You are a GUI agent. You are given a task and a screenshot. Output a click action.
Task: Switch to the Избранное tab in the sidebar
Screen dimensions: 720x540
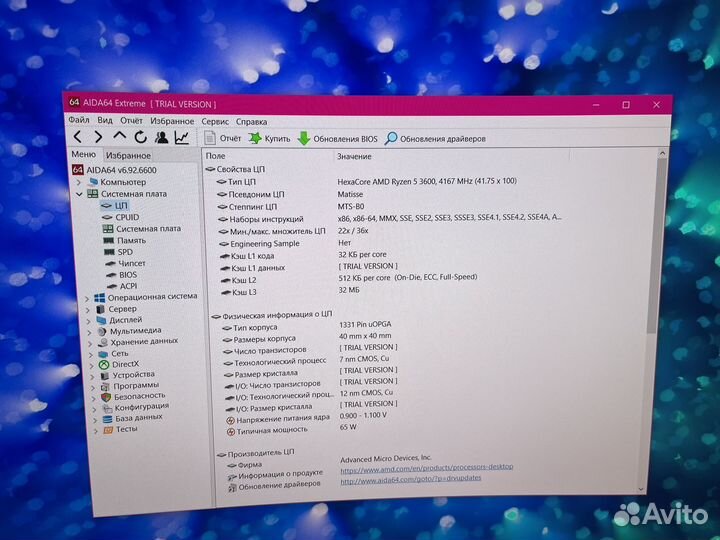pyautogui.click(x=128, y=156)
